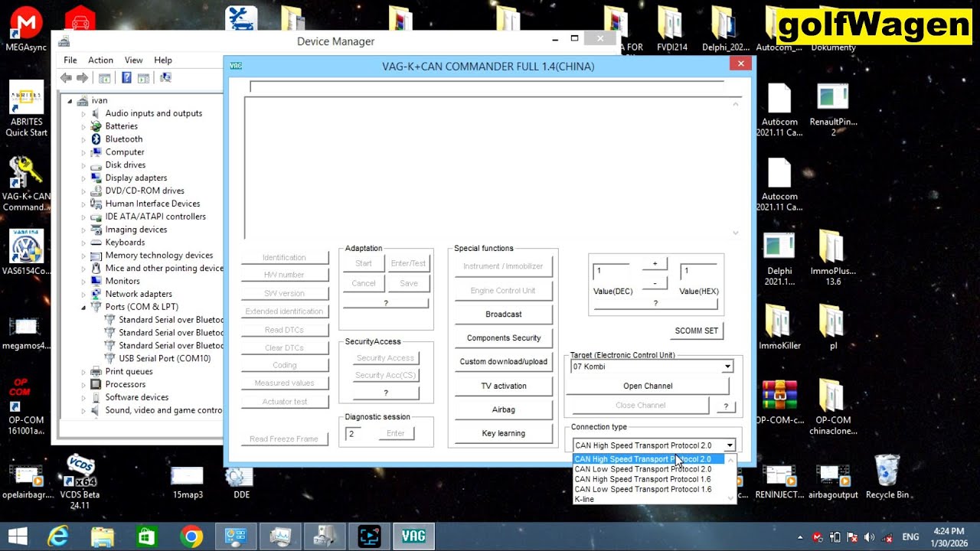Image resolution: width=980 pixels, height=551 pixels.
Task: Click show/hide action pane toolbar icon
Action: (143, 78)
